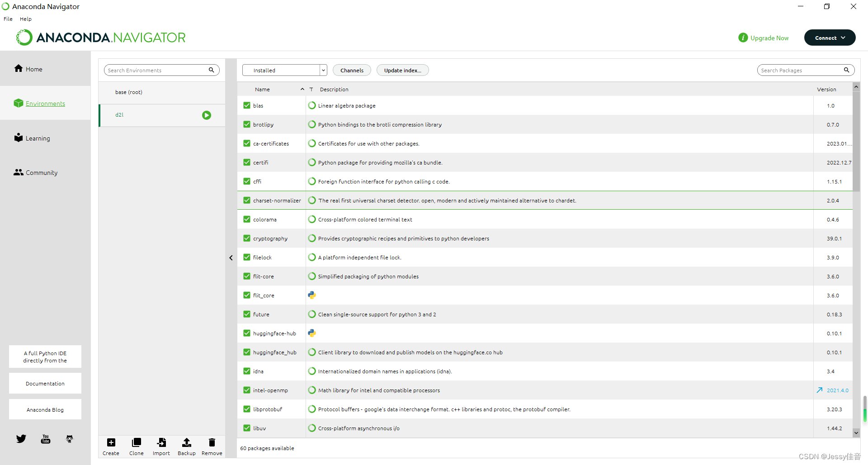The image size is (868, 465).
Task: Click the package list scrollbar thumb
Action: (856, 142)
